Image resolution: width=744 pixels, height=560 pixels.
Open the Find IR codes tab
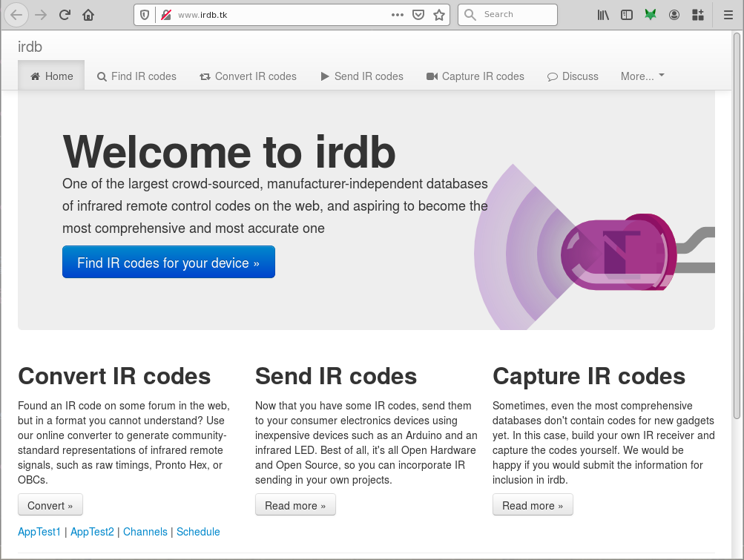click(x=136, y=76)
